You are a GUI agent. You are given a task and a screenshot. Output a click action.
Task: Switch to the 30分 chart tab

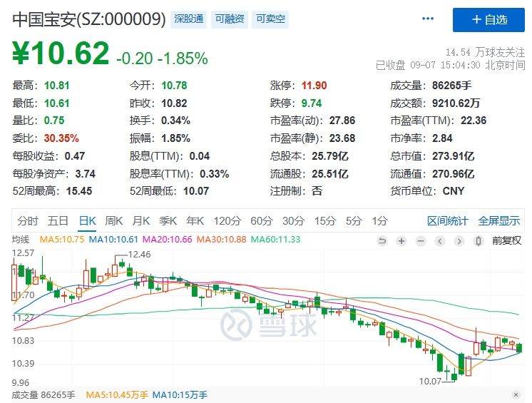click(x=294, y=221)
